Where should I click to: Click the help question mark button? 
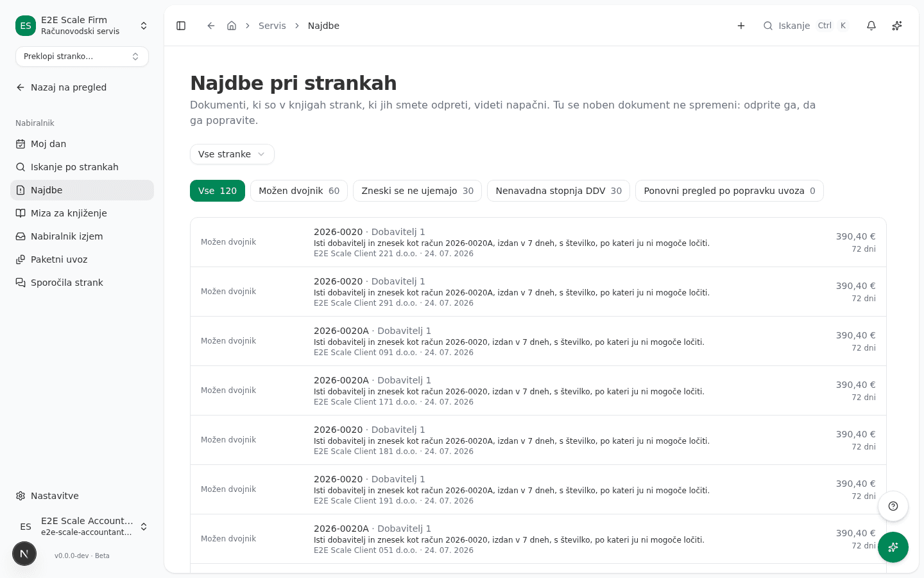tap(893, 506)
